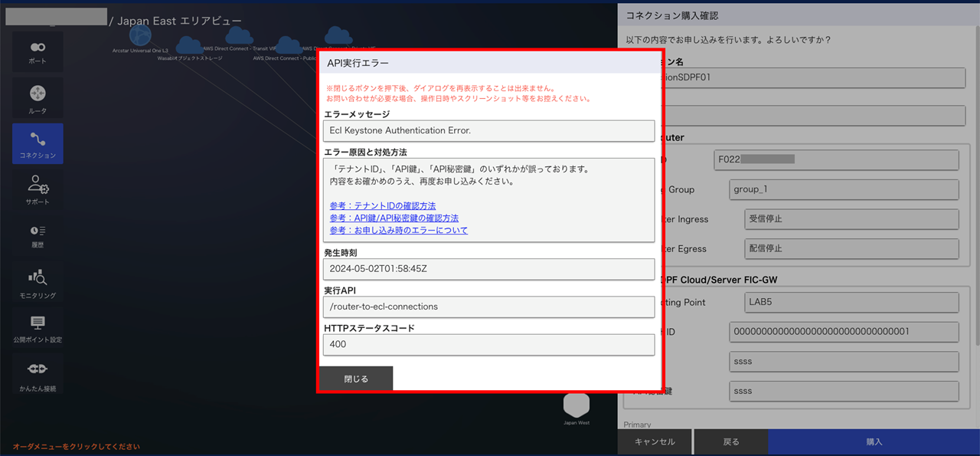Select the AWS Direct Connect - Transit VIF cloud
This screenshot has height=456, width=980.
coord(238,36)
